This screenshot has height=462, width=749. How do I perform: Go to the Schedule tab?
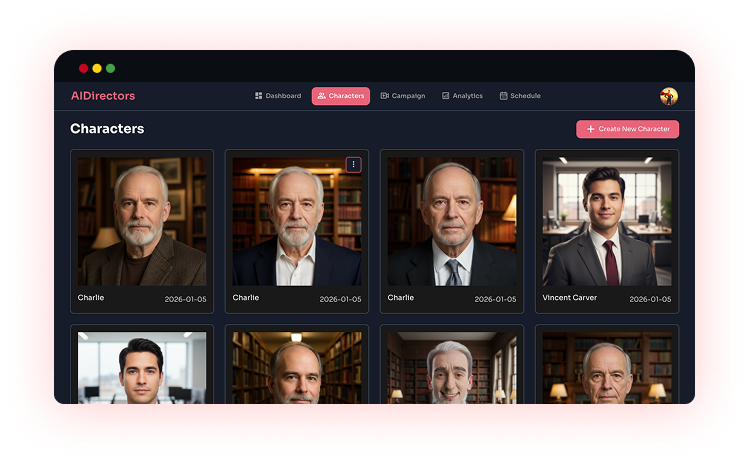click(520, 96)
